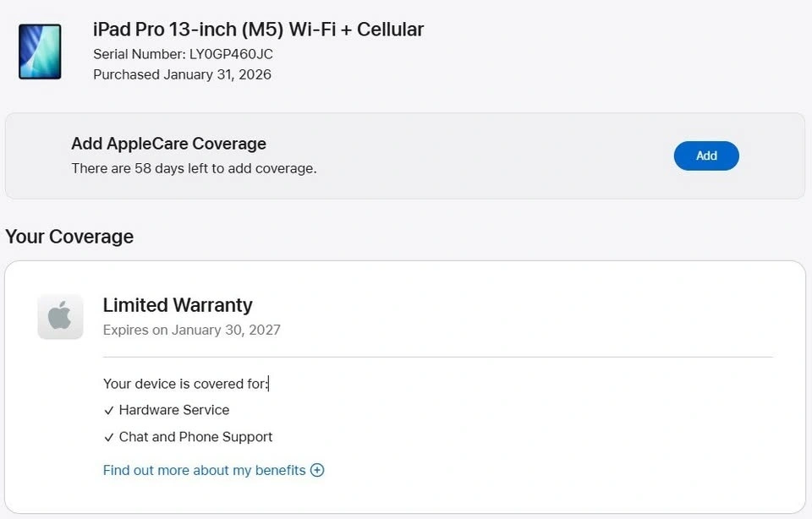
Task: Click the Apple logo icon beside Limited Warranty
Action: click(x=60, y=317)
